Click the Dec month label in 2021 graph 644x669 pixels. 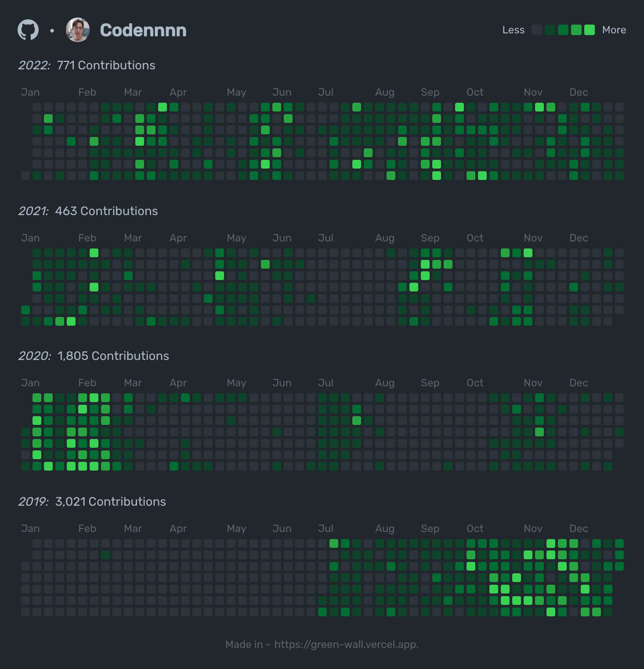578,238
